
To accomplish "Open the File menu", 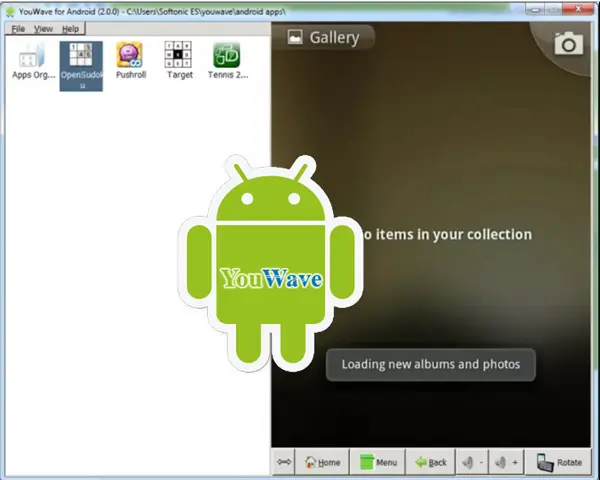I will [x=18, y=29].
